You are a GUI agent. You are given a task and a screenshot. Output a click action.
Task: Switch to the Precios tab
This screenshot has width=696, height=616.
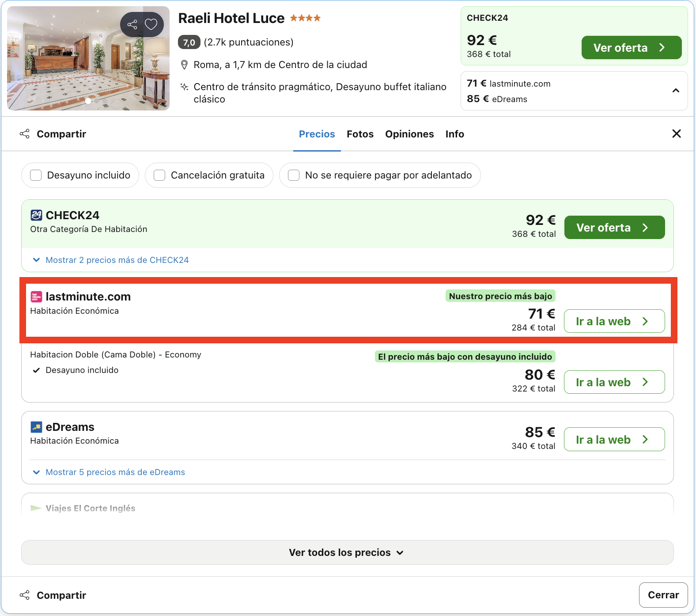tap(317, 134)
